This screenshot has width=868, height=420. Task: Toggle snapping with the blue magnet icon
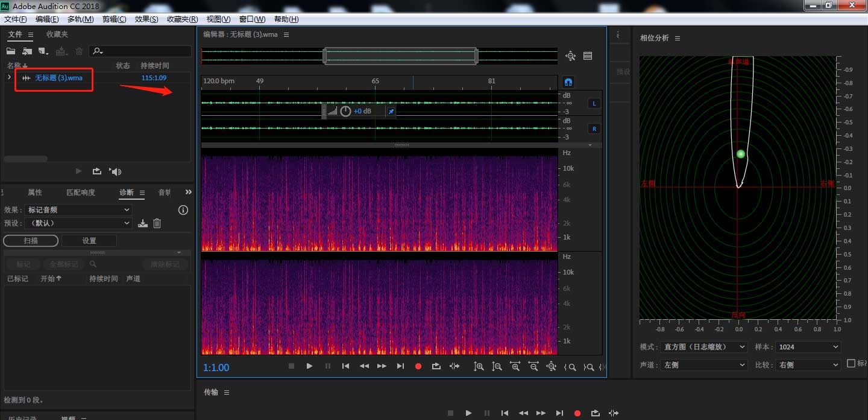(568, 81)
